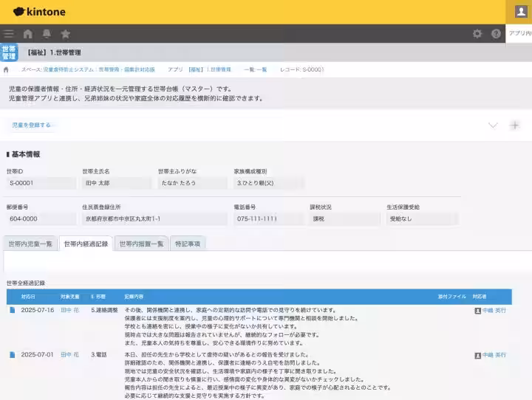
Task: Click furigana value たなか たろう
Action: [193, 183]
